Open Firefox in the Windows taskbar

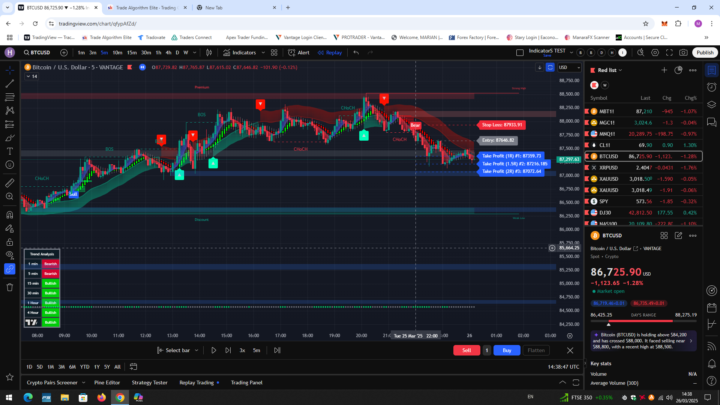pyautogui.click(x=101, y=398)
